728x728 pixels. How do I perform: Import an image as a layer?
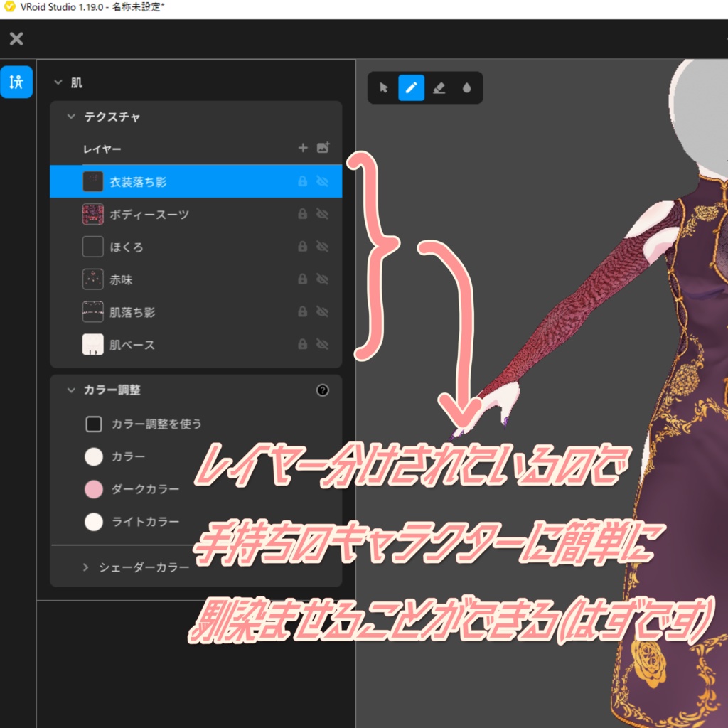[x=323, y=148]
